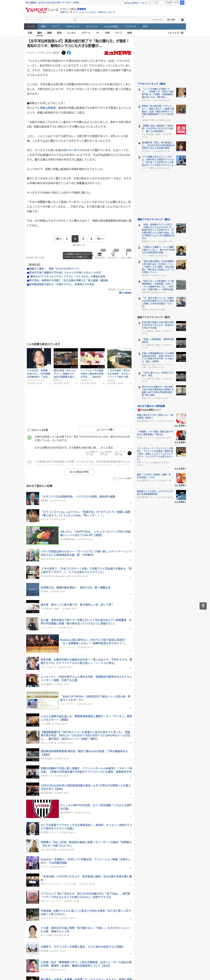Open Roselia上海公演中止 article

pos(93,641)
